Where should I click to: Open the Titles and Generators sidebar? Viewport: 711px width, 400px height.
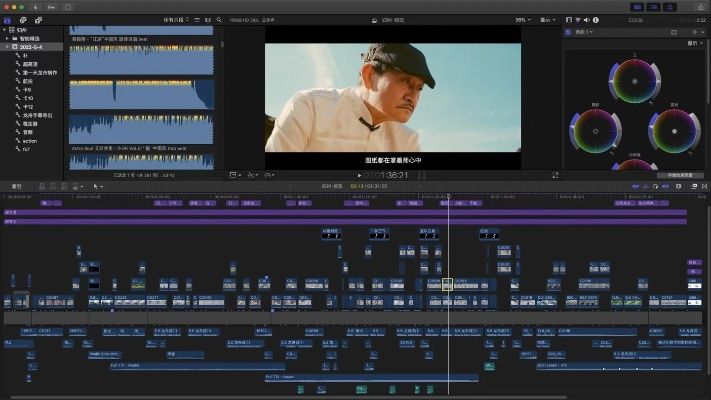(x=38, y=19)
